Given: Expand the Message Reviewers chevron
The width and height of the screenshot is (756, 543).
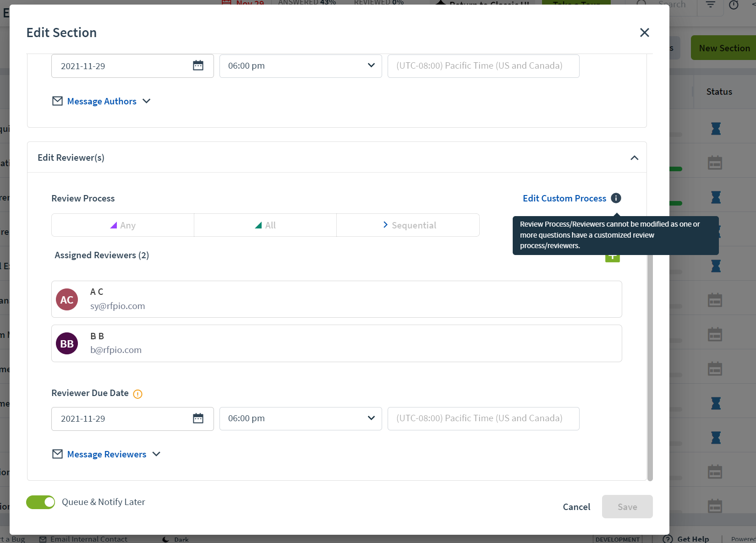Looking at the screenshot, I should click(x=156, y=454).
